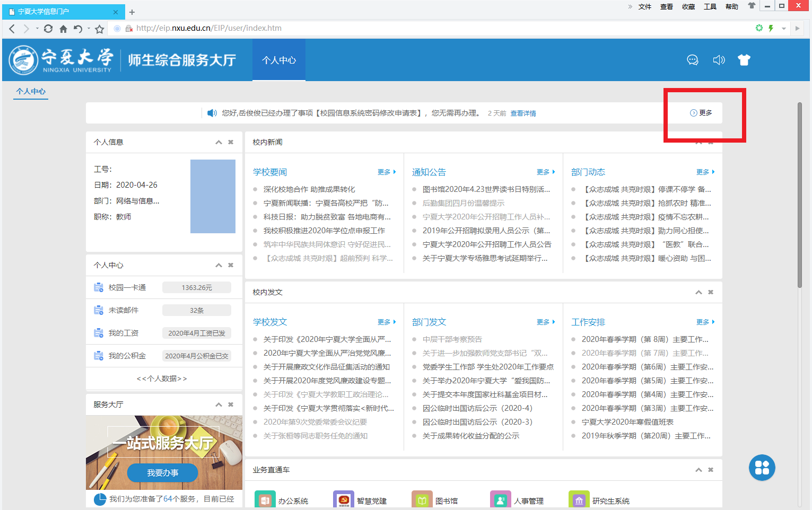Open 中层干部考察预告 document
The image size is (812, 510).
pos(452,339)
